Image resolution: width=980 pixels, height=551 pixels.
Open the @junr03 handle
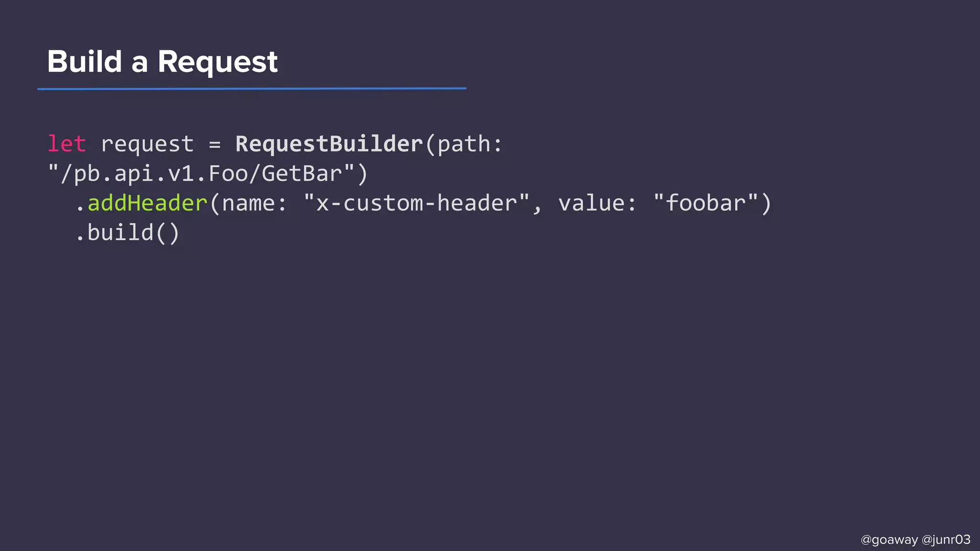pyautogui.click(x=946, y=540)
